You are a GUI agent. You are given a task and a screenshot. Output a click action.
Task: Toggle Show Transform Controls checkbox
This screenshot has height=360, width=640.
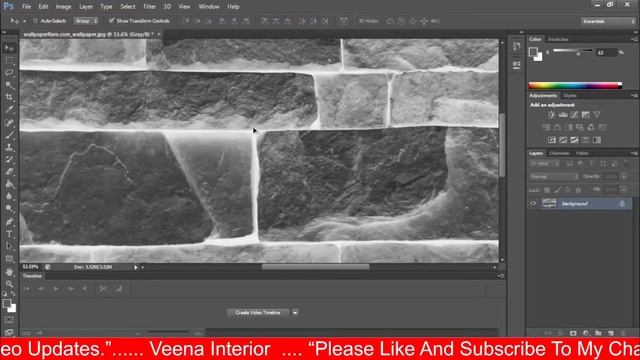coord(111,20)
